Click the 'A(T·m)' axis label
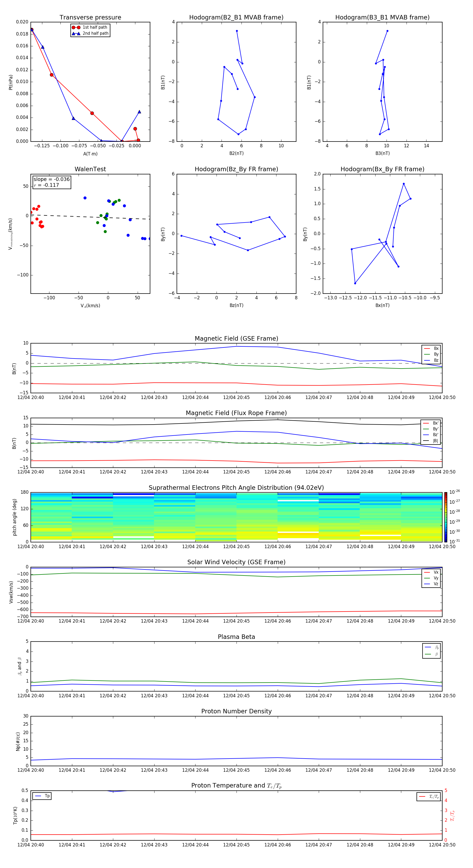This screenshot has width=473, height=868. [x=90, y=154]
